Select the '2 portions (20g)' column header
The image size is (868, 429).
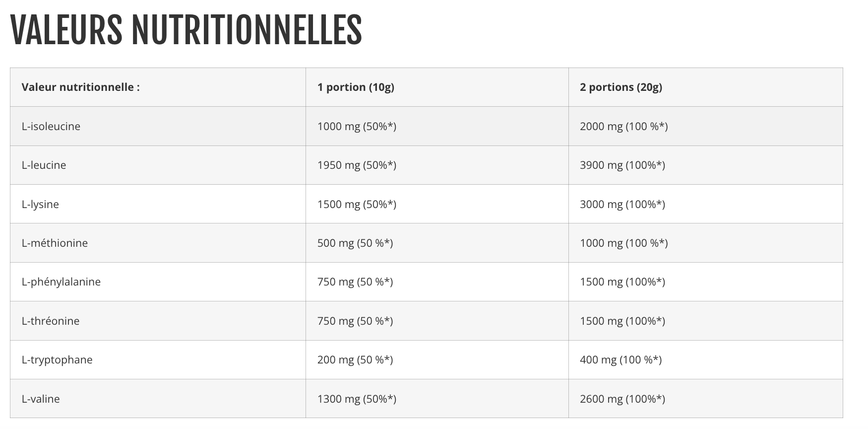(x=620, y=87)
